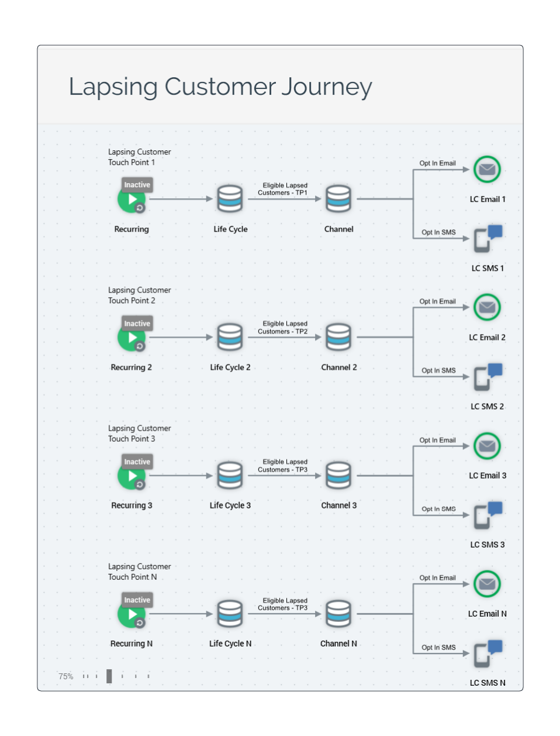
Task: Click the zoom slider handle at 75%
Action: coord(109,676)
